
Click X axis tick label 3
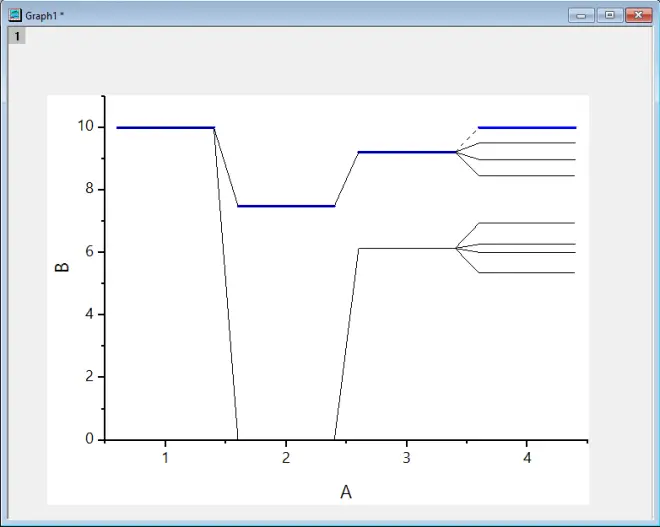(406, 458)
